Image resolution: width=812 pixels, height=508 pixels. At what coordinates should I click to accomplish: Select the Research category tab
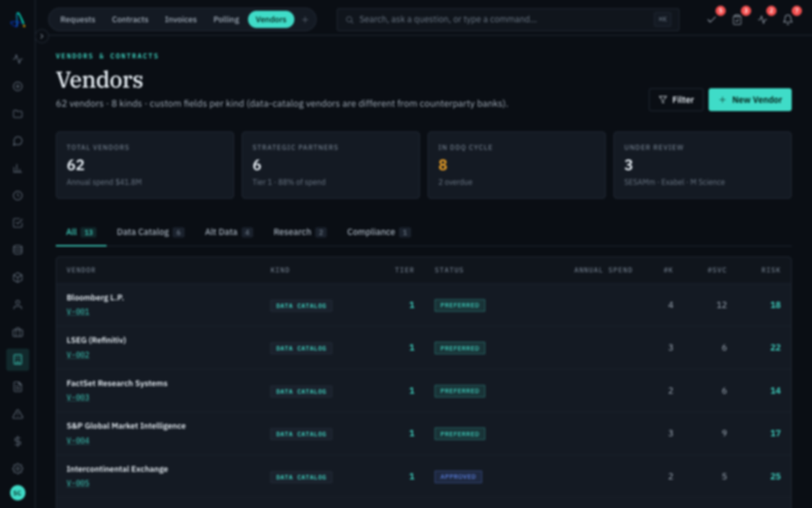point(299,232)
